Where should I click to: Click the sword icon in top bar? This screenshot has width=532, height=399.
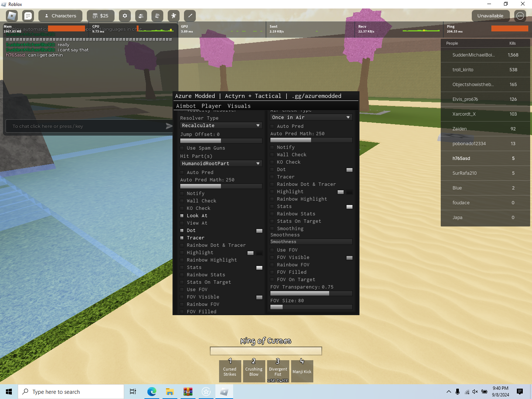[x=190, y=16]
